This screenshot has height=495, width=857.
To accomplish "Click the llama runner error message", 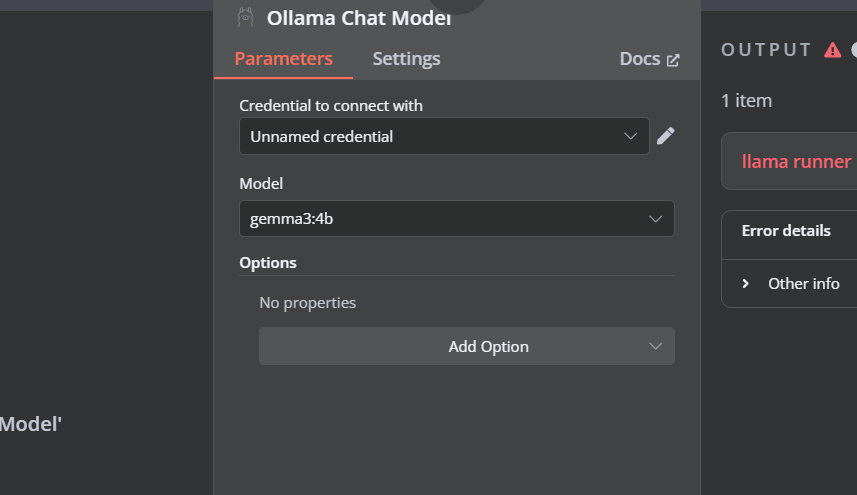I will pyautogui.click(x=796, y=162).
